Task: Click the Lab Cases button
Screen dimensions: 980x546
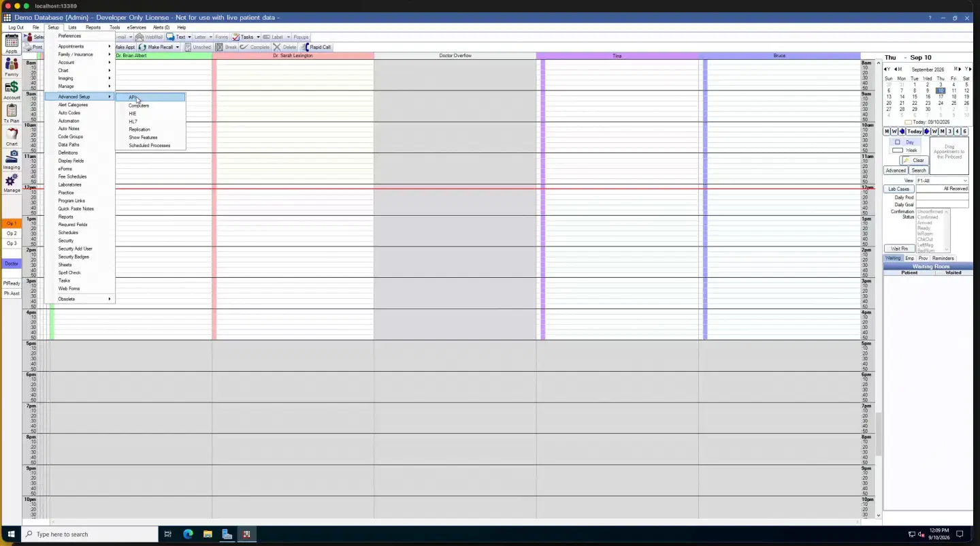Action: pyautogui.click(x=898, y=189)
